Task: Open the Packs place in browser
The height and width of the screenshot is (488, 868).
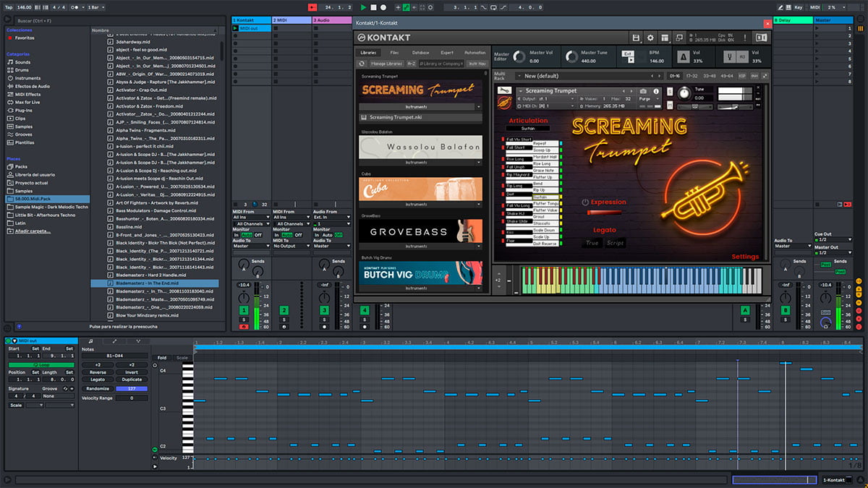Action: 20,166
